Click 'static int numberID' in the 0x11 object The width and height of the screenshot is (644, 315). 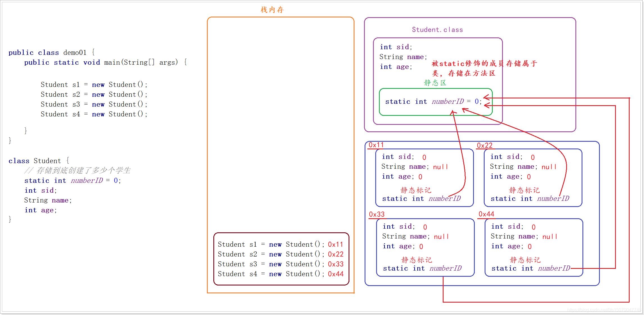(x=421, y=199)
